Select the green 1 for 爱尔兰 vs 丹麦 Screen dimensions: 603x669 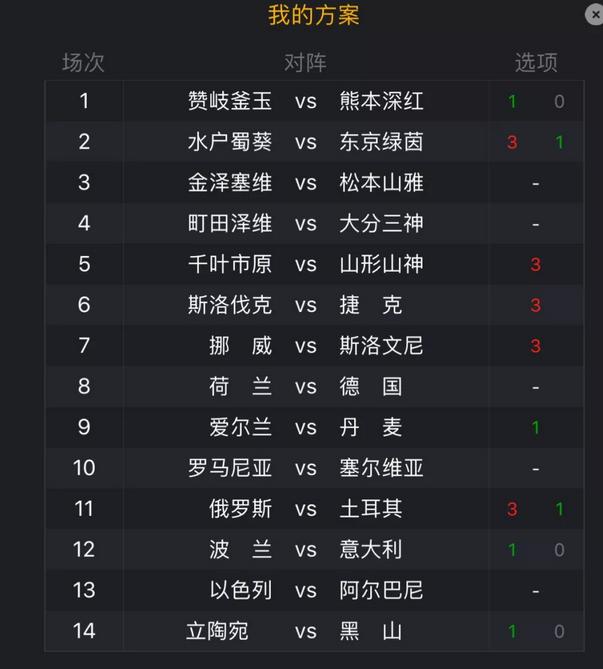tap(536, 428)
